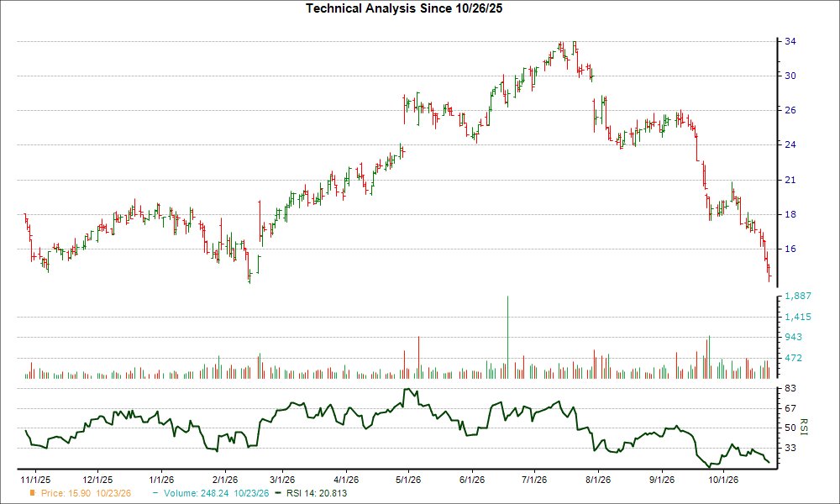Click the 12/1/25 date label

(x=97, y=480)
